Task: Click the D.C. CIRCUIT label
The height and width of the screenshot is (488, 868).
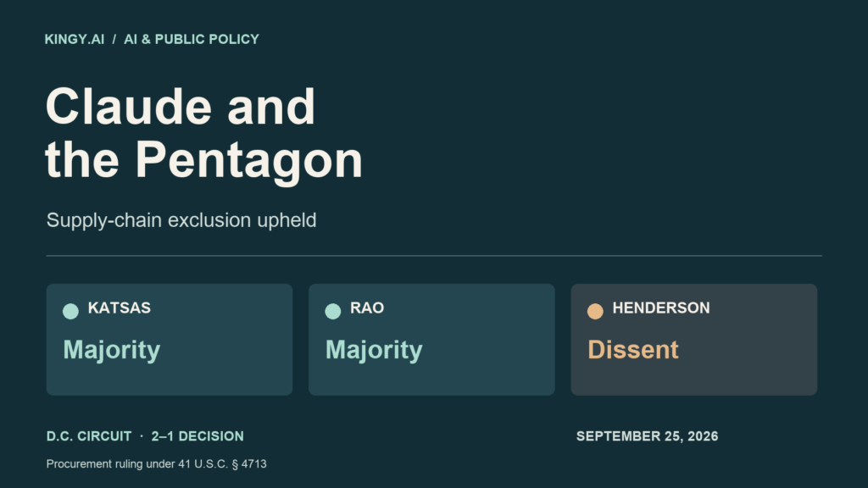Action: [89, 436]
